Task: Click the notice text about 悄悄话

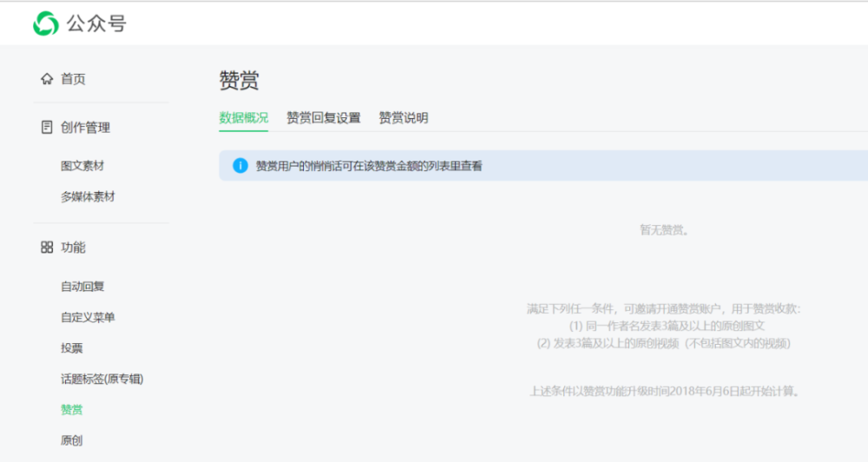Action: tap(369, 166)
